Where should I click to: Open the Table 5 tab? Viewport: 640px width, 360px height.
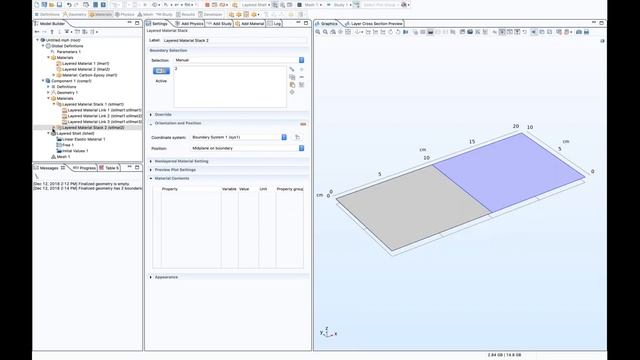(x=109, y=168)
